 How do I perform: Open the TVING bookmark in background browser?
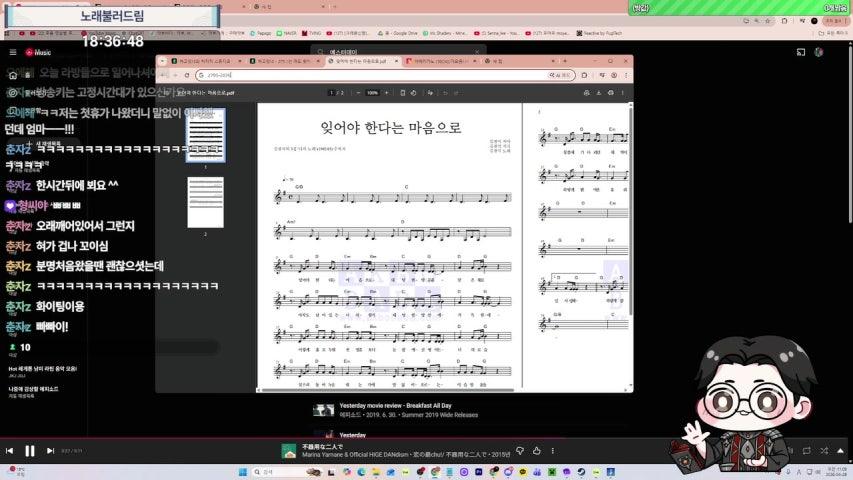(x=311, y=33)
